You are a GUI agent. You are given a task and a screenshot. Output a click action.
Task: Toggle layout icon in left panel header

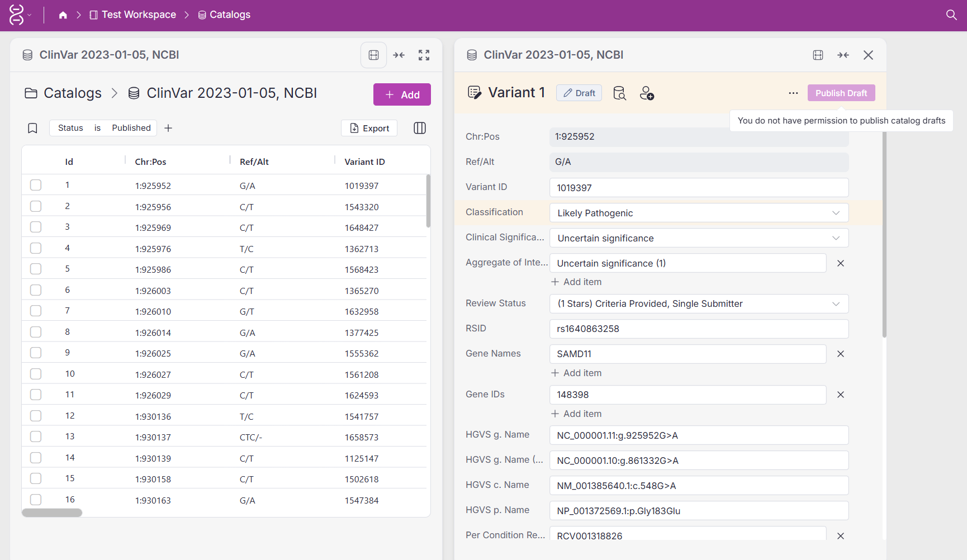click(373, 55)
